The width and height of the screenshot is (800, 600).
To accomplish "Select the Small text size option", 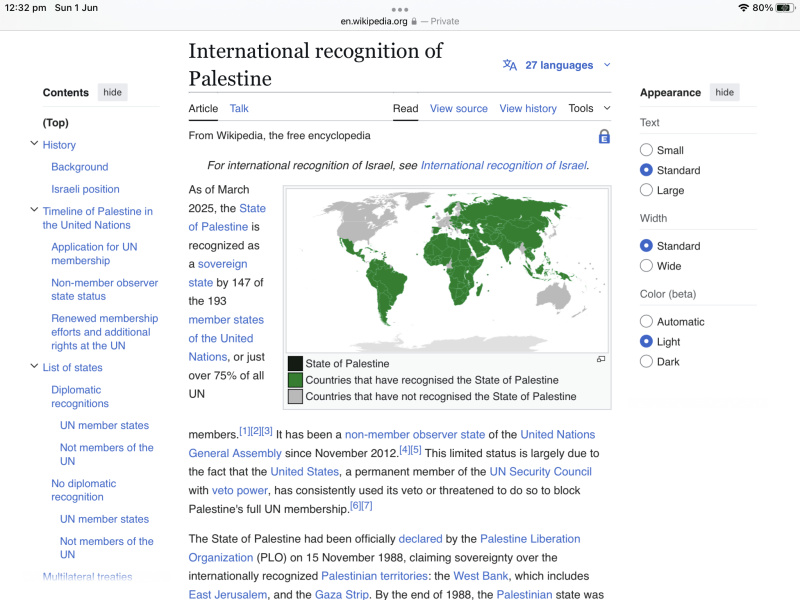I will (x=646, y=150).
